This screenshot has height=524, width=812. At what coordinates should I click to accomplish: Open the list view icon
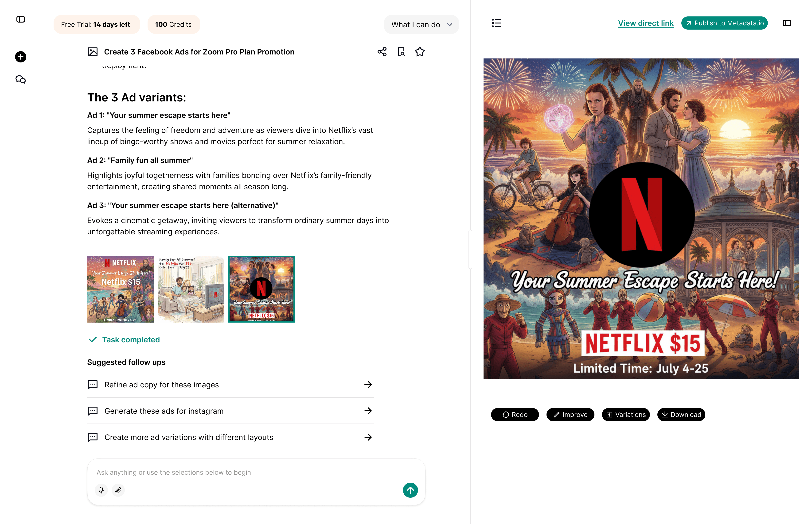pyautogui.click(x=496, y=23)
